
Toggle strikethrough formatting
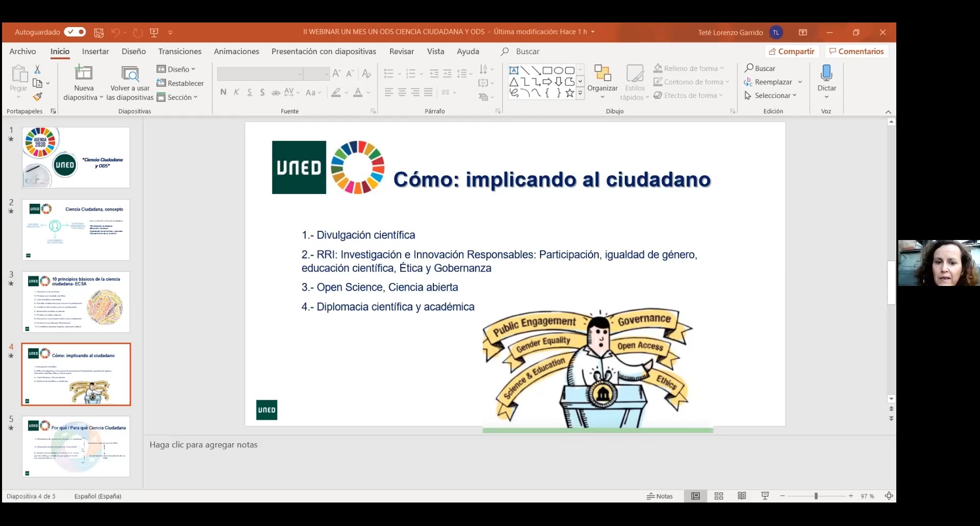(x=276, y=92)
